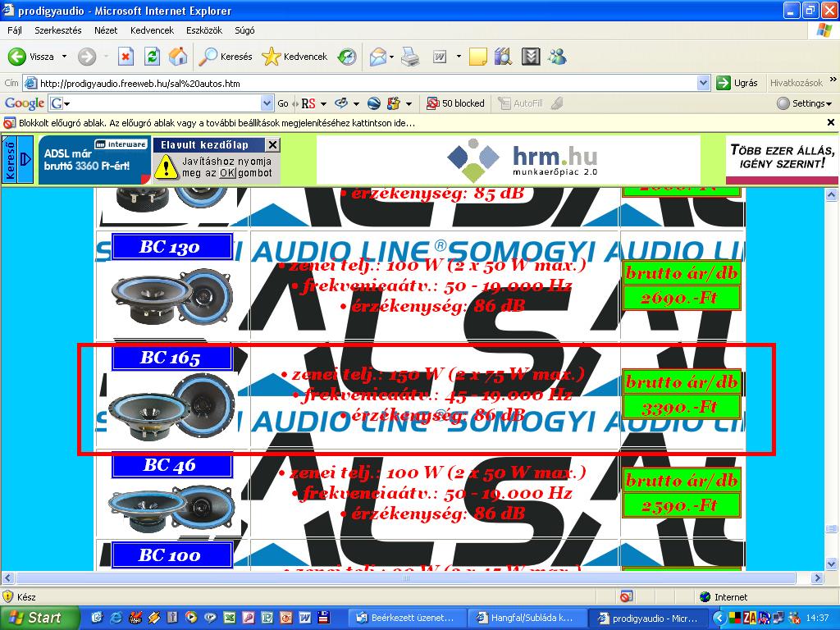This screenshot has height=630, width=840.
Task: Click the 50 blocked popup blocker button
Action: [455, 103]
